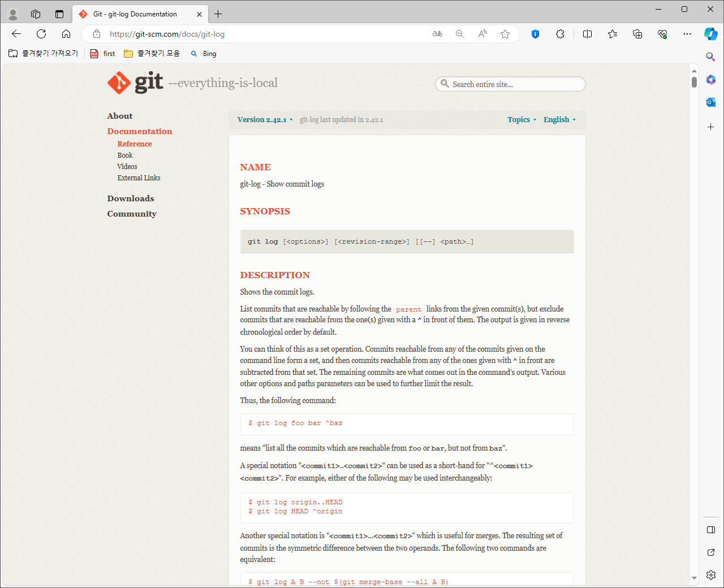
Task: Click the 'parent' inline code word
Action: [x=408, y=309]
